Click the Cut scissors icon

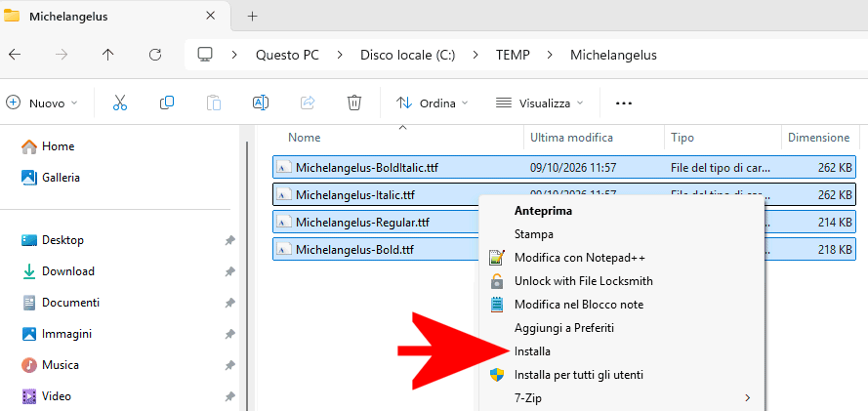(119, 103)
